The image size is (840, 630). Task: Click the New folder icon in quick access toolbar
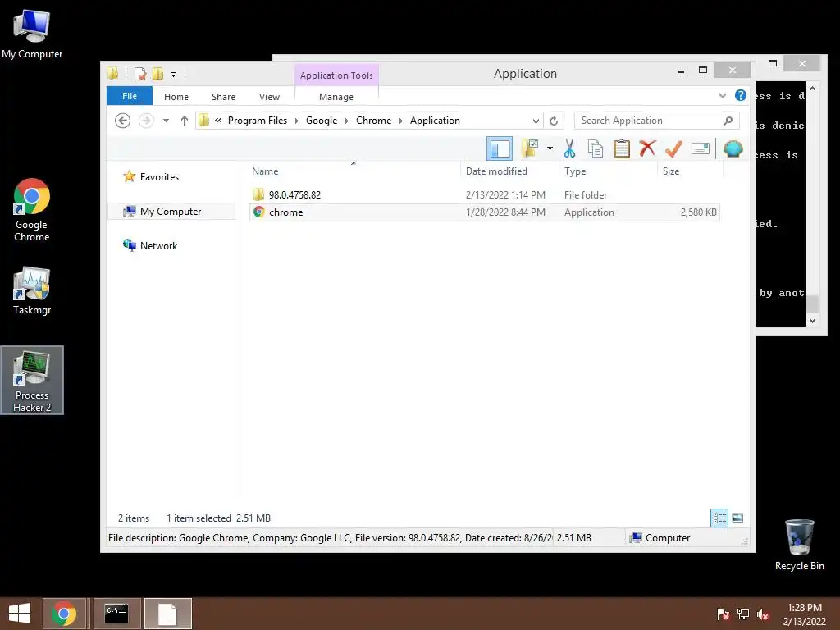pyautogui.click(x=157, y=74)
